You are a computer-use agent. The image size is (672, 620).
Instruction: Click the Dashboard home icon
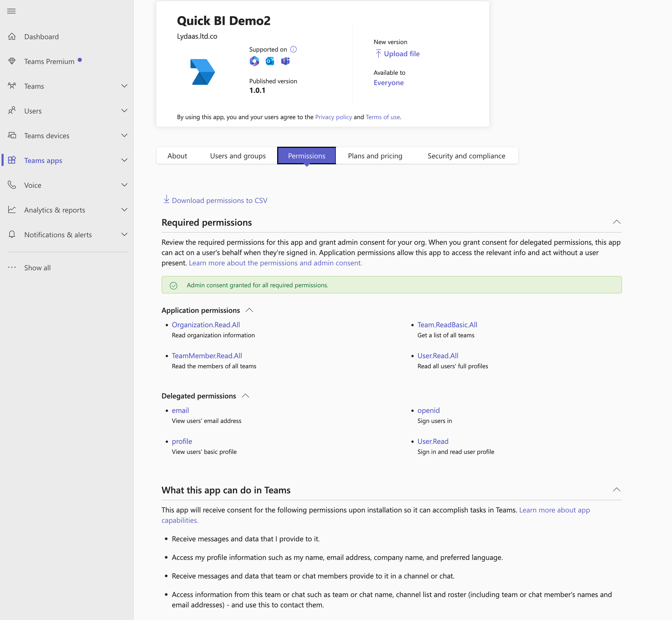[x=12, y=37]
